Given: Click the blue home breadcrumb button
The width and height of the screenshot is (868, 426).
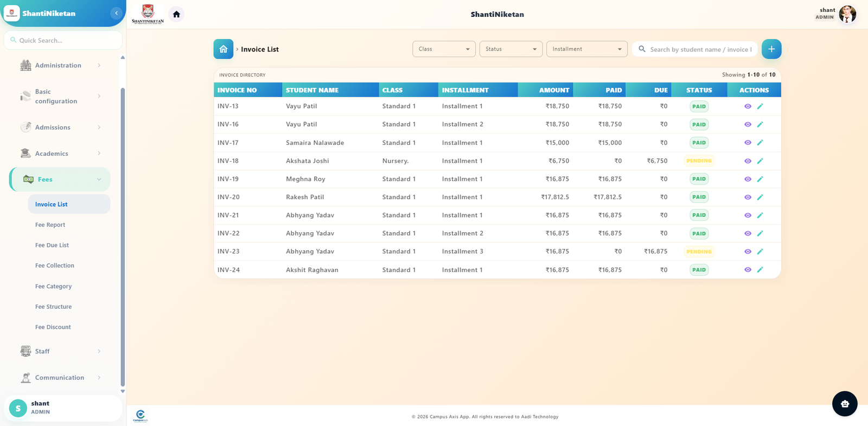Looking at the screenshot, I should click(x=224, y=49).
